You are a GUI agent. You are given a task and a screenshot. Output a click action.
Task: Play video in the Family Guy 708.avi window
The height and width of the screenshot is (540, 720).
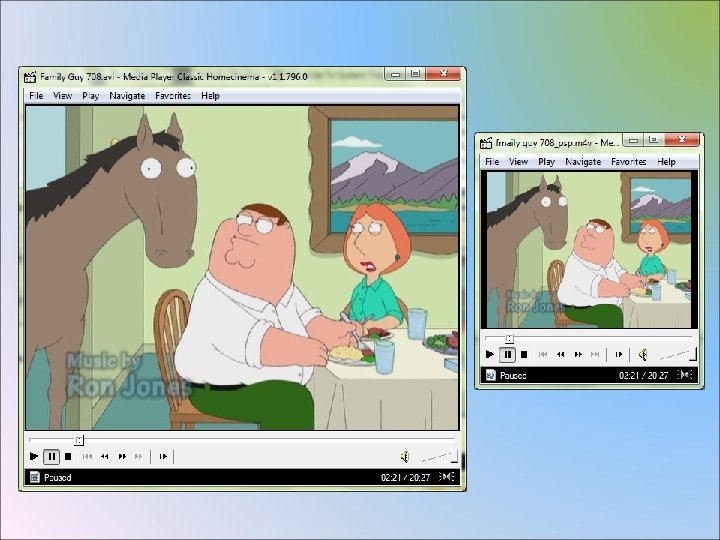[34, 456]
